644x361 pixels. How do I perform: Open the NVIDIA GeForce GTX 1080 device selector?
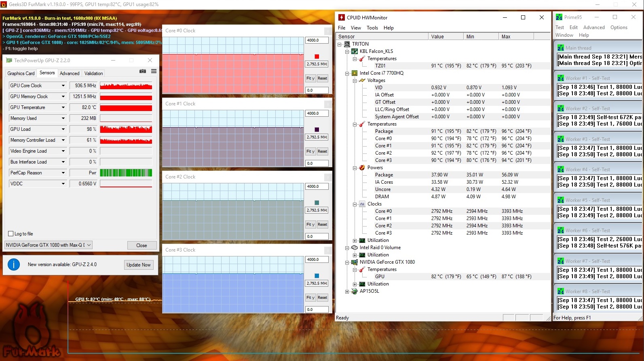click(49, 245)
